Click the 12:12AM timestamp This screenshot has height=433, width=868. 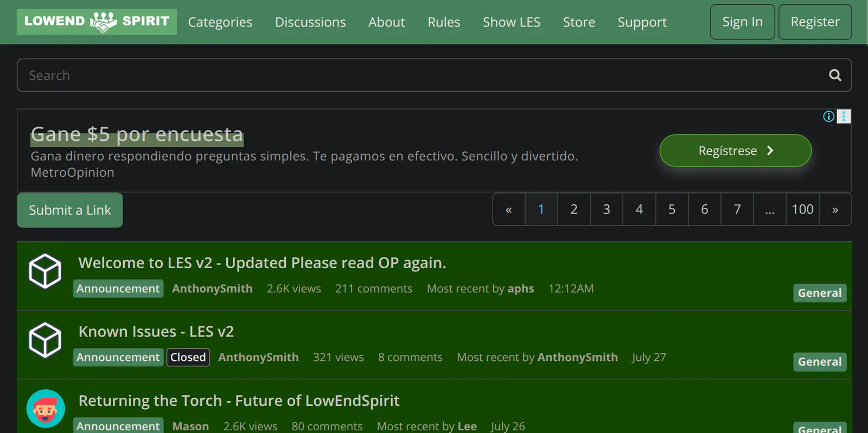[x=571, y=289]
